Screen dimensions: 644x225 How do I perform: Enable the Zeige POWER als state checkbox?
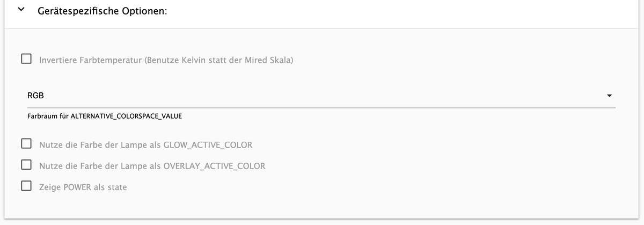[26, 187]
